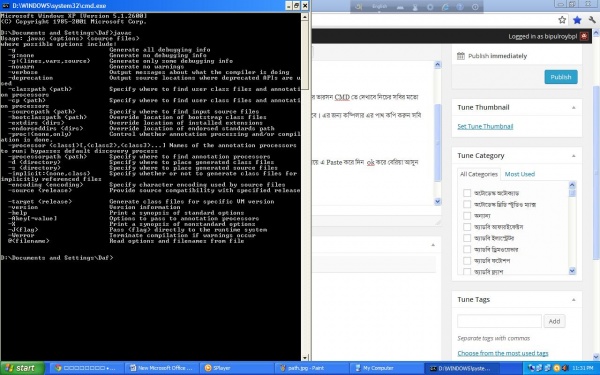Click the empty star bookmark icon in the browser

[x=562, y=20]
